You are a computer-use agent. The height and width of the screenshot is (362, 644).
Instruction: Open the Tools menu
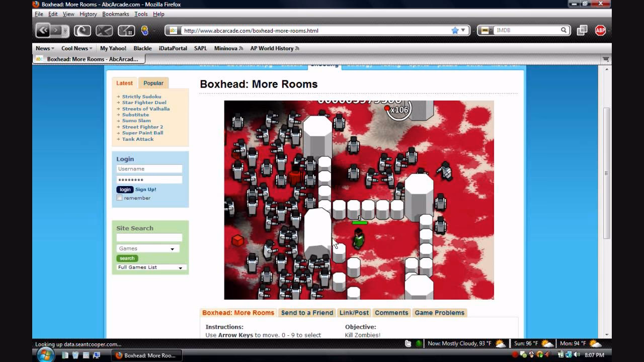pos(141,14)
